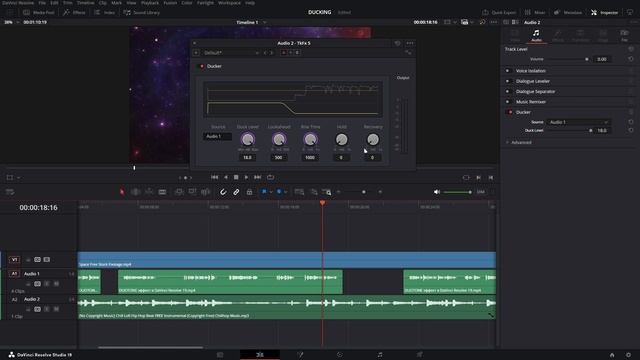Open Source dropdown in Ducker window
This screenshot has height=360, width=640.
(217, 136)
